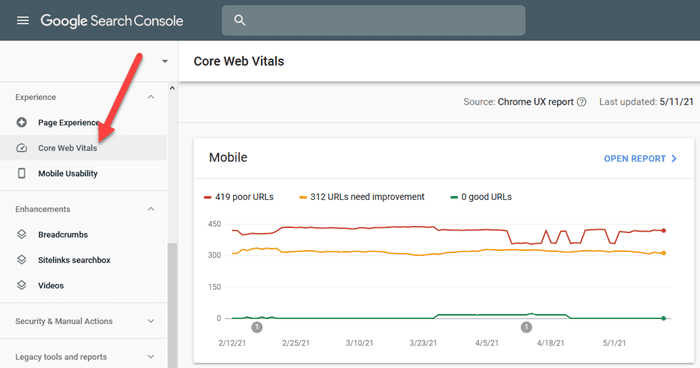Image resolution: width=700 pixels, height=368 pixels.
Task: Click the URL inspection search field
Action: click(373, 20)
